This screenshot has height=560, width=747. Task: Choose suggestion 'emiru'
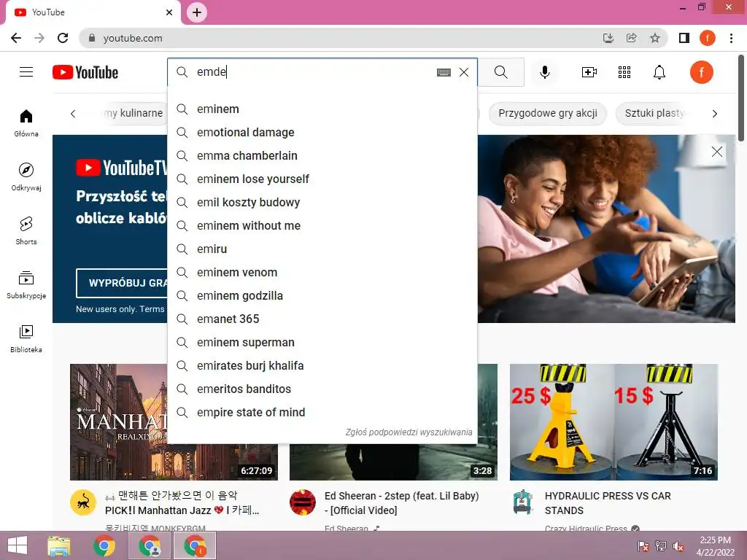pyautogui.click(x=322, y=249)
